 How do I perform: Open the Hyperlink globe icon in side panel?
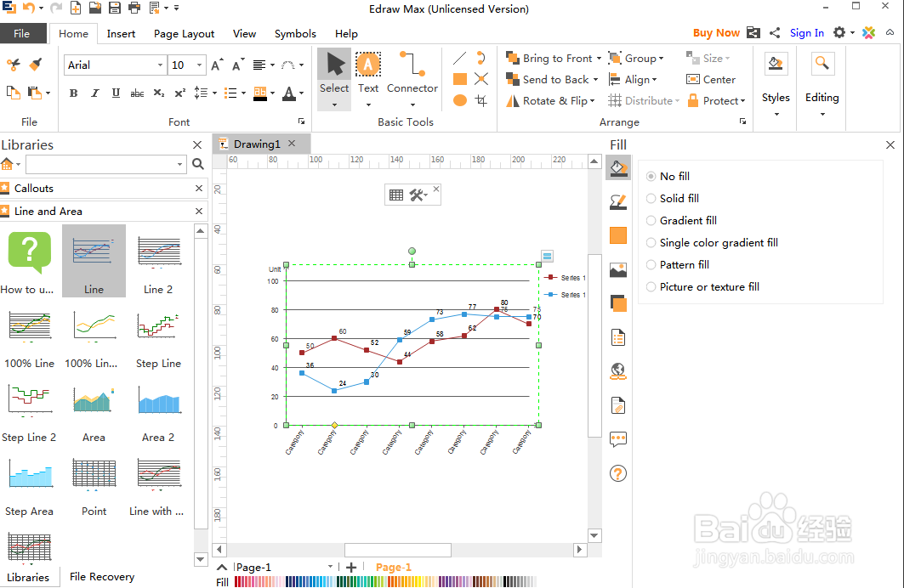coord(618,371)
